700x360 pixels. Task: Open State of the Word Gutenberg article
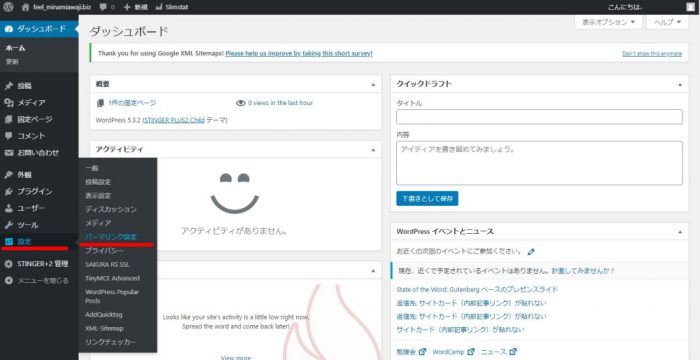pyautogui.click(x=477, y=289)
